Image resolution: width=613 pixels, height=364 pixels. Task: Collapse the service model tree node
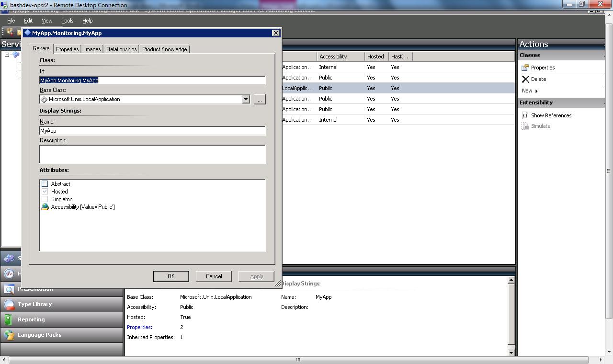tap(7, 55)
